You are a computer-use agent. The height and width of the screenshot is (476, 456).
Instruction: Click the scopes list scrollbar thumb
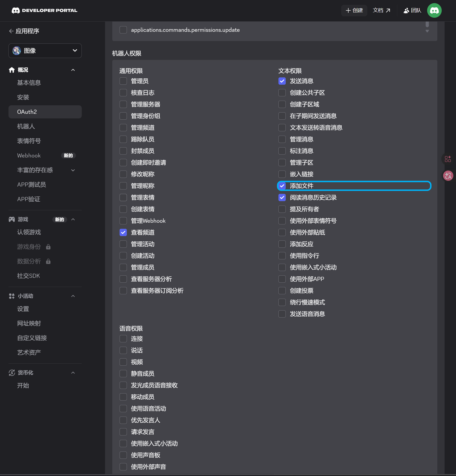tap(427, 24)
